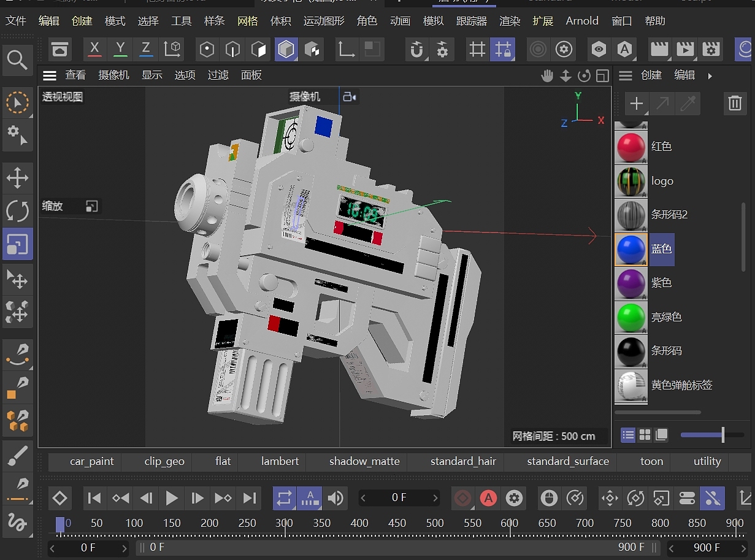Click end frame 900 F left arrow
The image size is (755, 560).
(672, 548)
